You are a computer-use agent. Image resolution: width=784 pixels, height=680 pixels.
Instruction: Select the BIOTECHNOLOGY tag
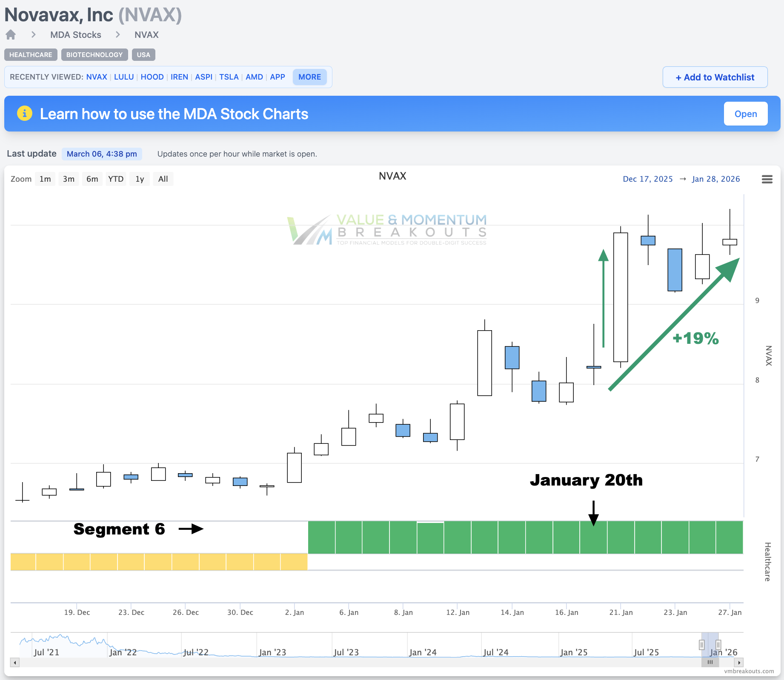94,55
